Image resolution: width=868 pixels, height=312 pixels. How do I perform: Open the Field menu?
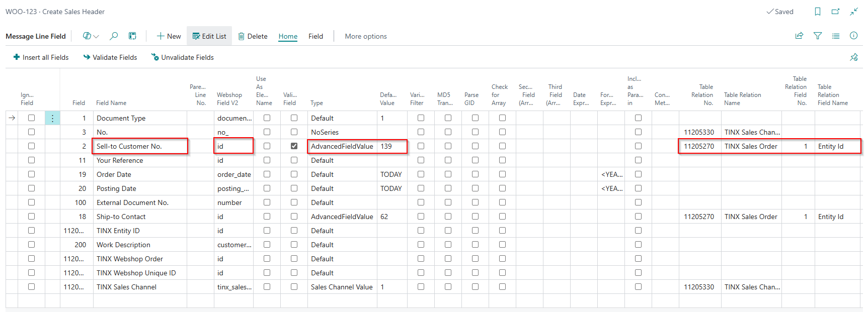pos(316,36)
